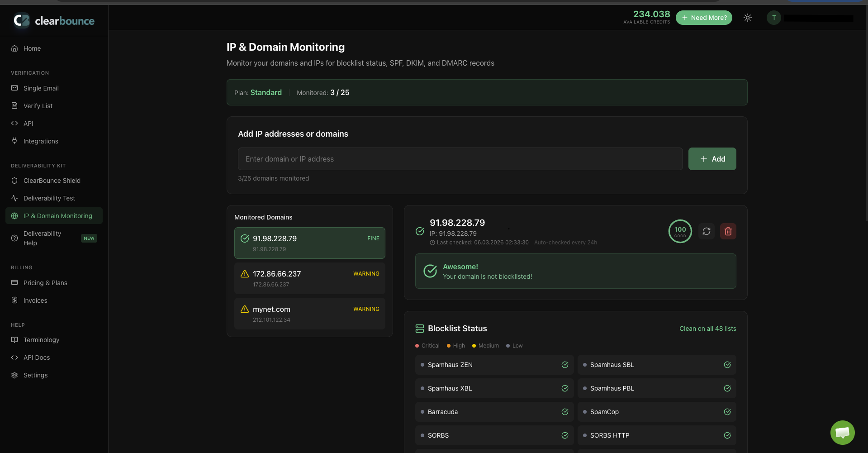Image resolution: width=868 pixels, height=453 pixels.
Task: Click the Need More? credits button
Action: (x=704, y=18)
